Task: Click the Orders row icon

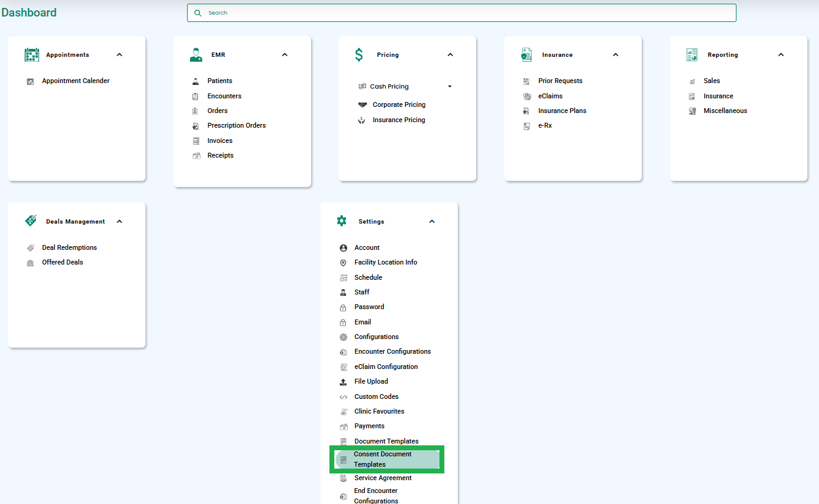Action: tap(196, 111)
